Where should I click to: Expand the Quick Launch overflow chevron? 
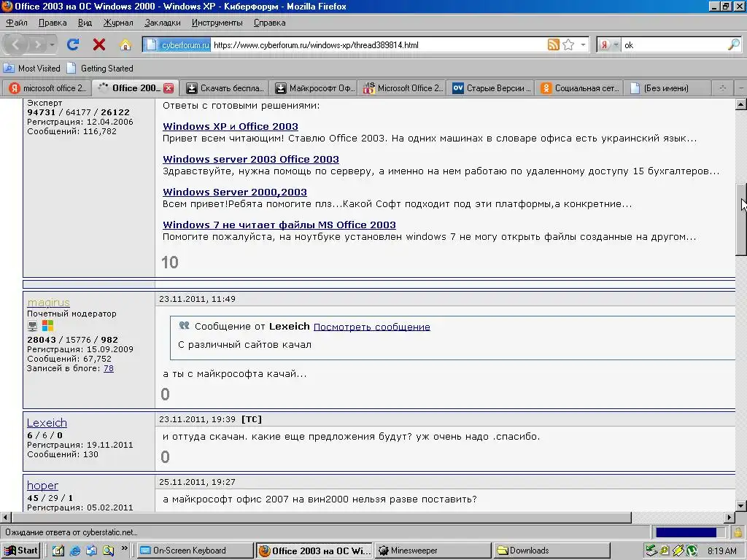pos(124,548)
